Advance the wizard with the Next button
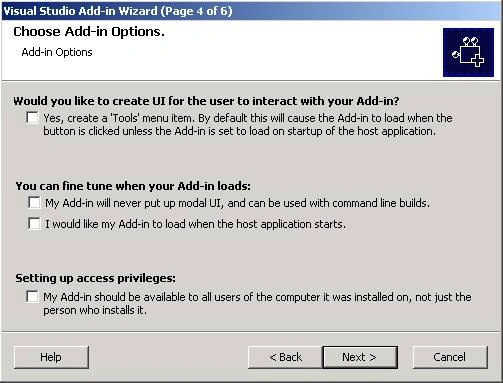This screenshot has width=503, height=383. 360,357
